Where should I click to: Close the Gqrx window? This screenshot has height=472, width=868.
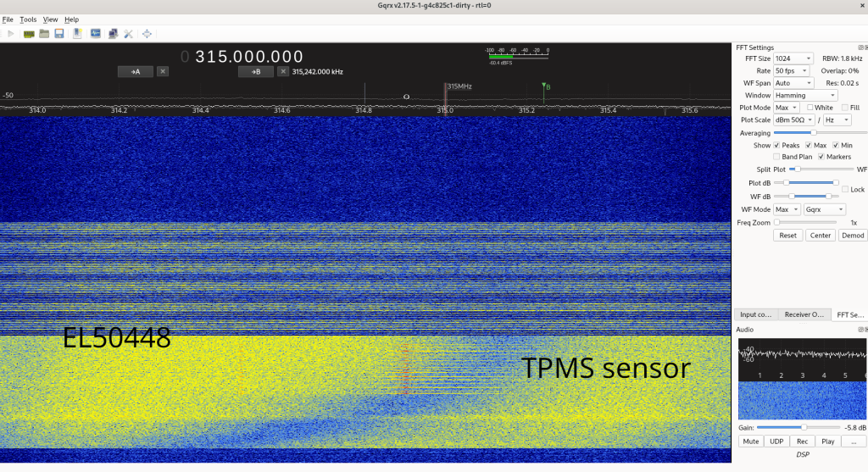click(x=862, y=6)
